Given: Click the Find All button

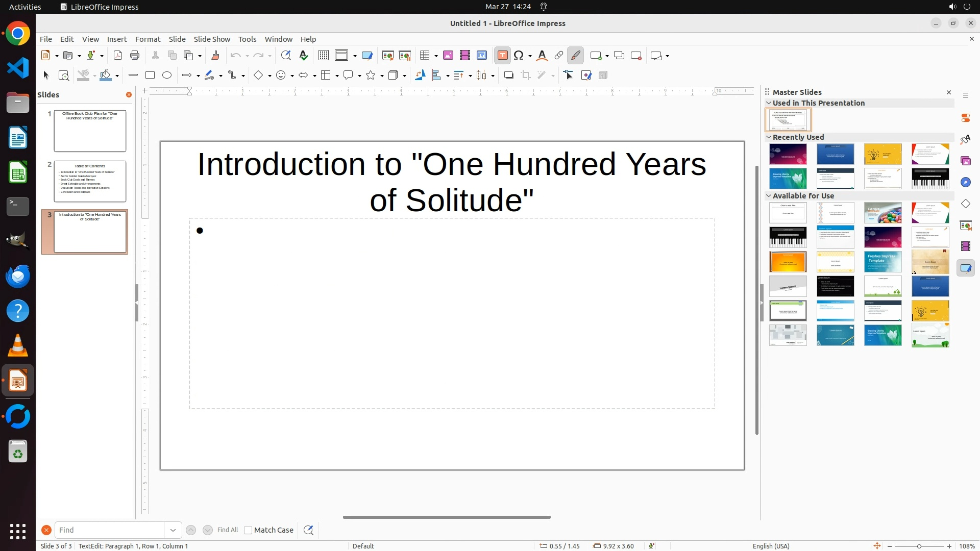Looking at the screenshot, I should 228,530.
